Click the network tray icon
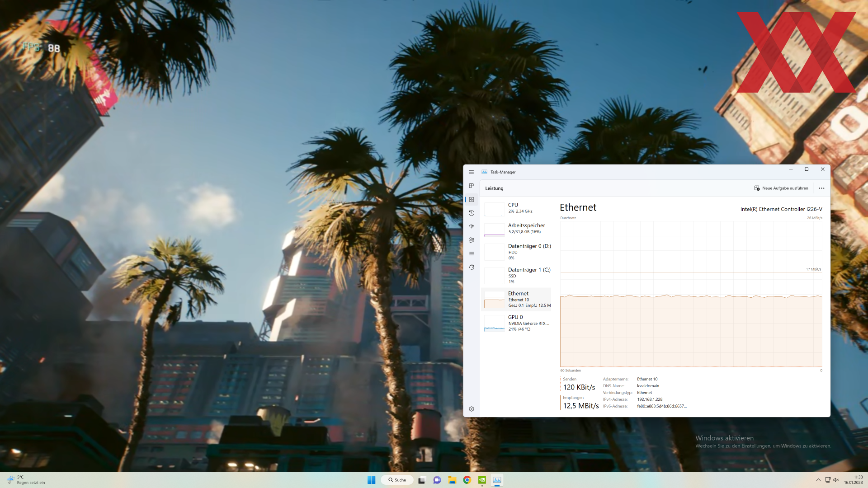 tap(828, 480)
